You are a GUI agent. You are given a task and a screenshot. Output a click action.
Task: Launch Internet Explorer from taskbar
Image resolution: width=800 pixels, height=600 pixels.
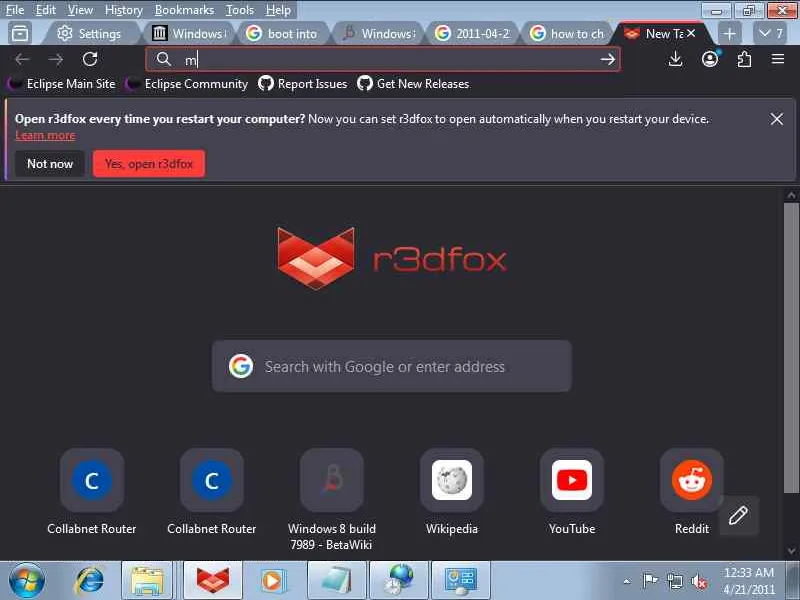tap(90, 581)
